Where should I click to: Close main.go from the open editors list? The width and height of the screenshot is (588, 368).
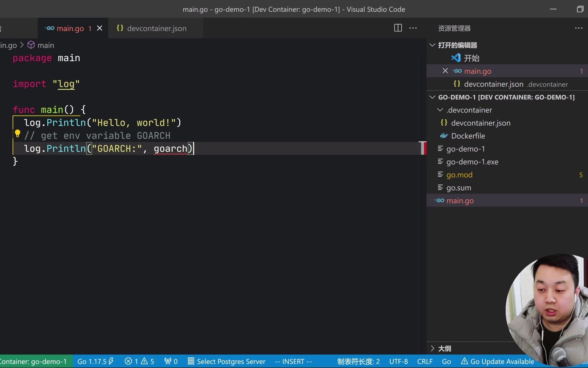[x=445, y=71]
